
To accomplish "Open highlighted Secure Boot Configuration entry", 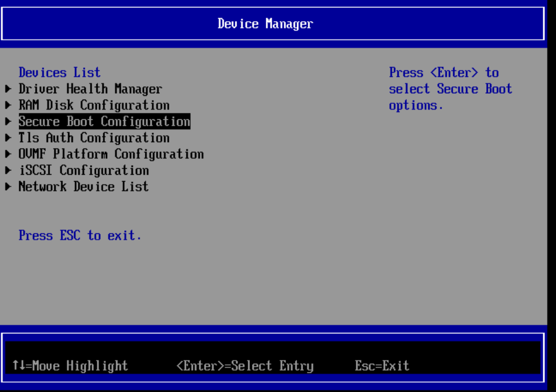I will click(104, 122).
